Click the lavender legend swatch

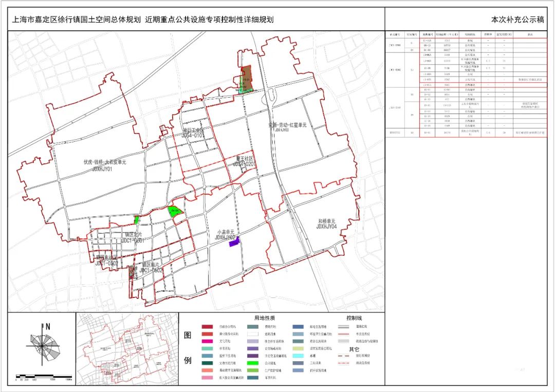(x=252, y=342)
